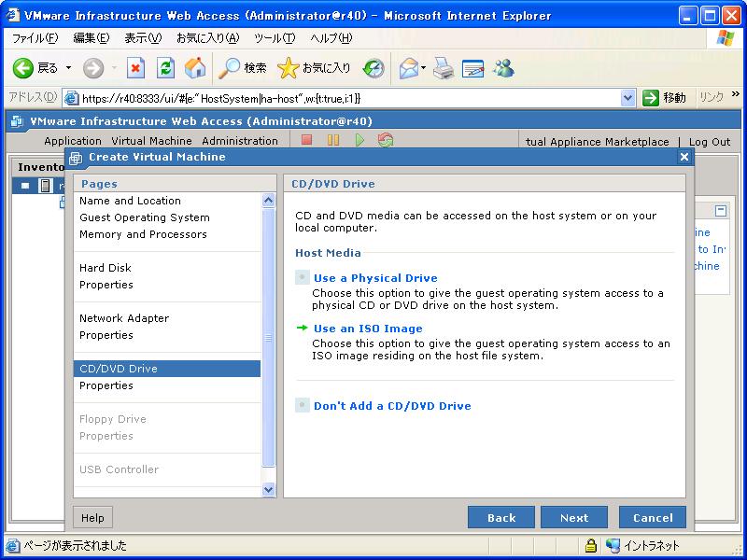Click the IE Home icon
747x560 pixels.
point(195,68)
